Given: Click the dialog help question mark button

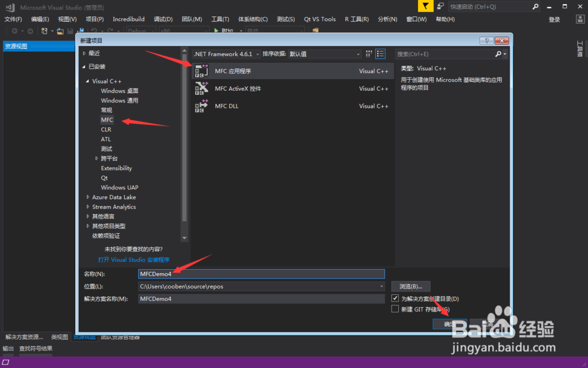Looking at the screenshot, I should tap(486, 41).
